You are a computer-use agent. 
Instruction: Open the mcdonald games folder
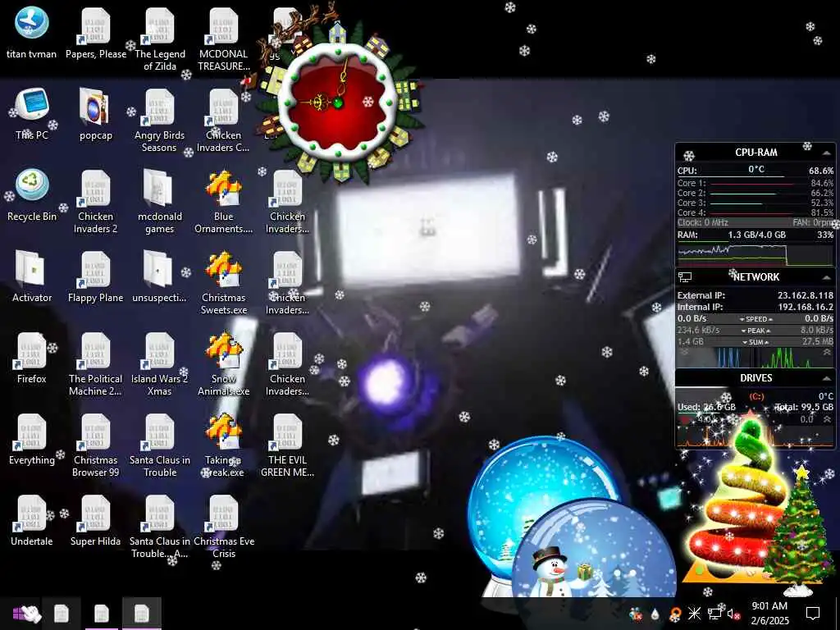pyautogui.click(x=160, y=202)
